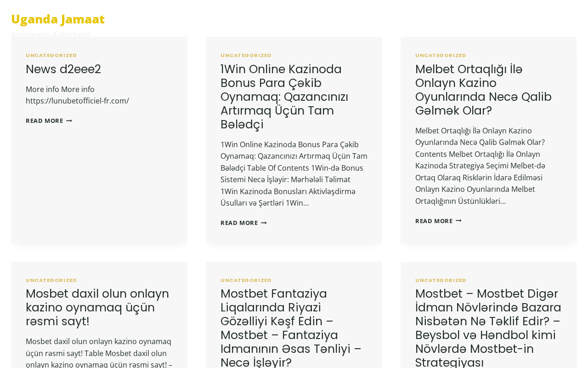The width and height of the screenshot is (588, 368).
Task: Open Melbet Ortaqlığı post title
Action: 483,90
